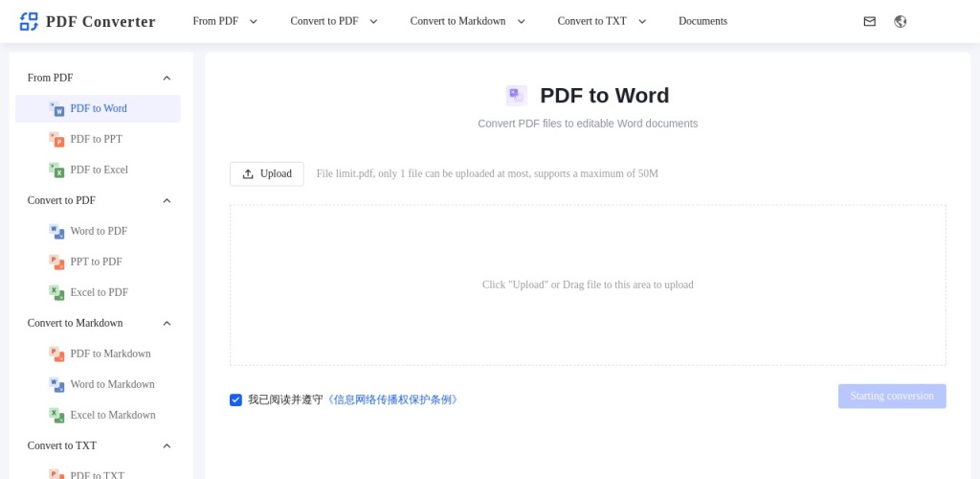The image size is (980, 479).
Task: Uncheck the agreement checkbox
Action: (235, 399)
